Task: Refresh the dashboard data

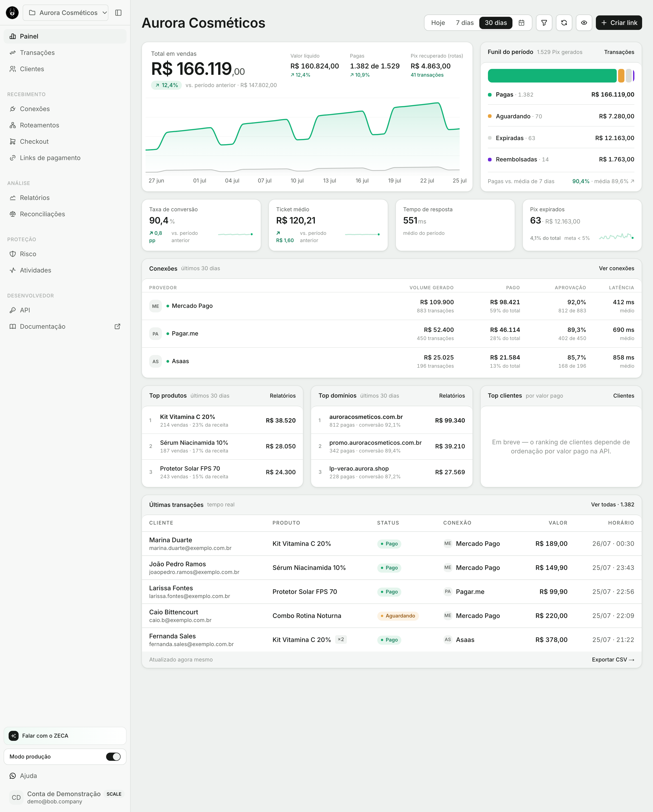Action: [x=564, y=23]
